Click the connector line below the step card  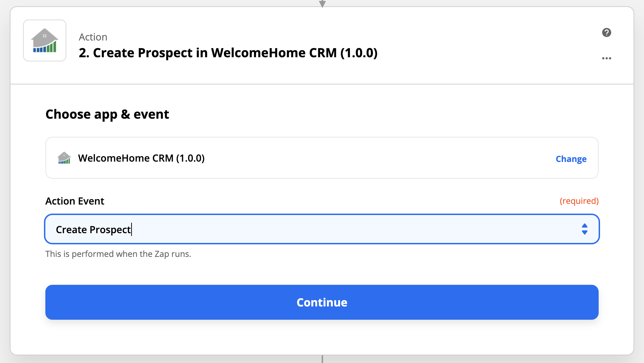tap(322, 359)
